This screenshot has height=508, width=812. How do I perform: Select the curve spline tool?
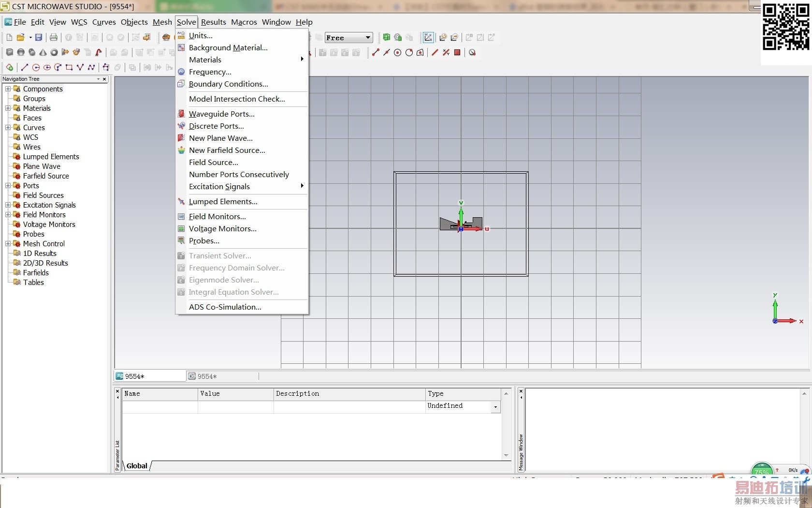[x=91, y=67]
